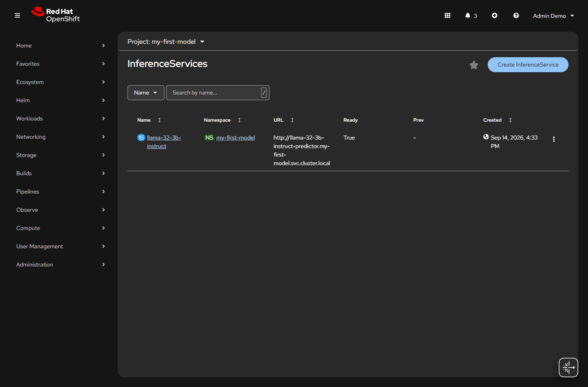Screen dimensions: 588x387
Task: Open the Admin Demo user dropdown
Action: pyautogui.click(x=553, y=16)
